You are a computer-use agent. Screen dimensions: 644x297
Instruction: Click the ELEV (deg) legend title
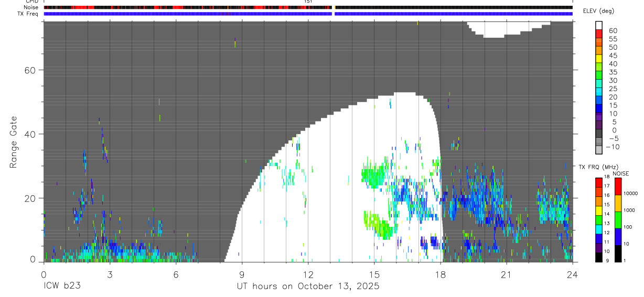(x=598, y=11)
